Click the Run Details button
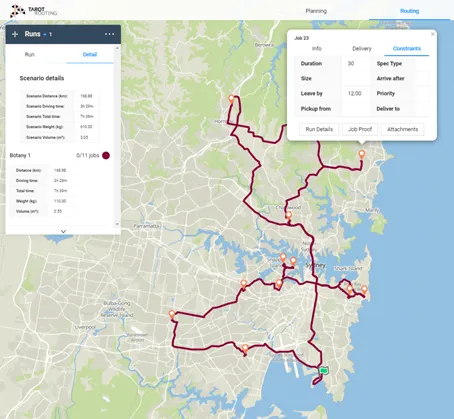 pyautogui.click(x=319, y=129)
